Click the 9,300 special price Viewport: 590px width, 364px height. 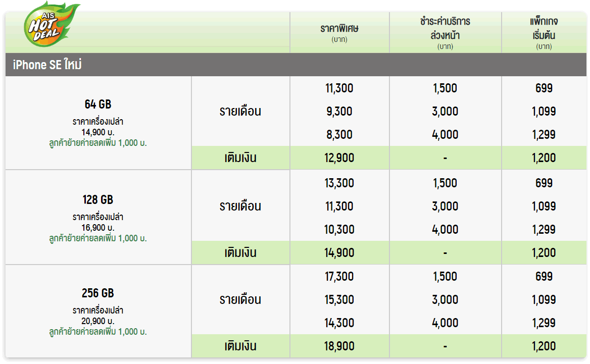[339, 112]
